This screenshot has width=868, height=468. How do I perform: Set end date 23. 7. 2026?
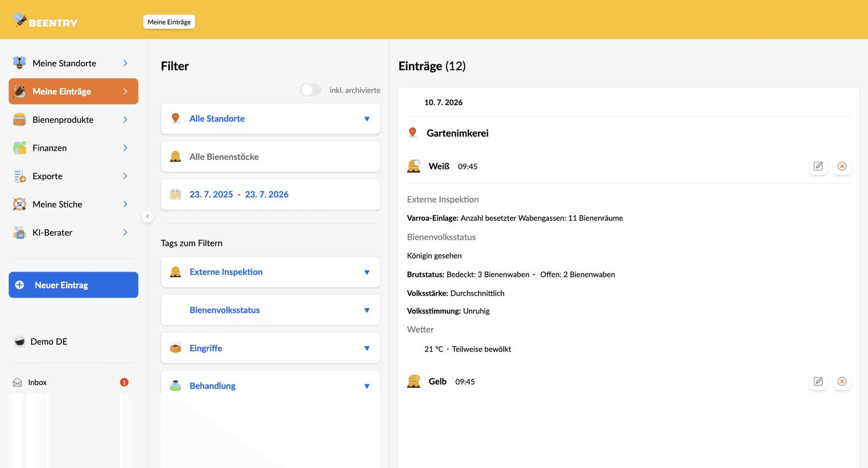(x=267, y=194)
